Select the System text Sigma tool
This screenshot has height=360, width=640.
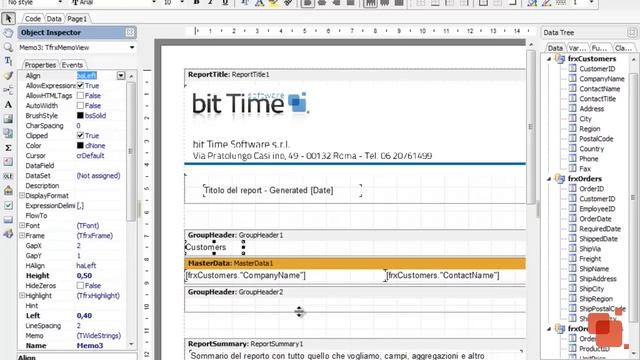(x=8, y=148)
